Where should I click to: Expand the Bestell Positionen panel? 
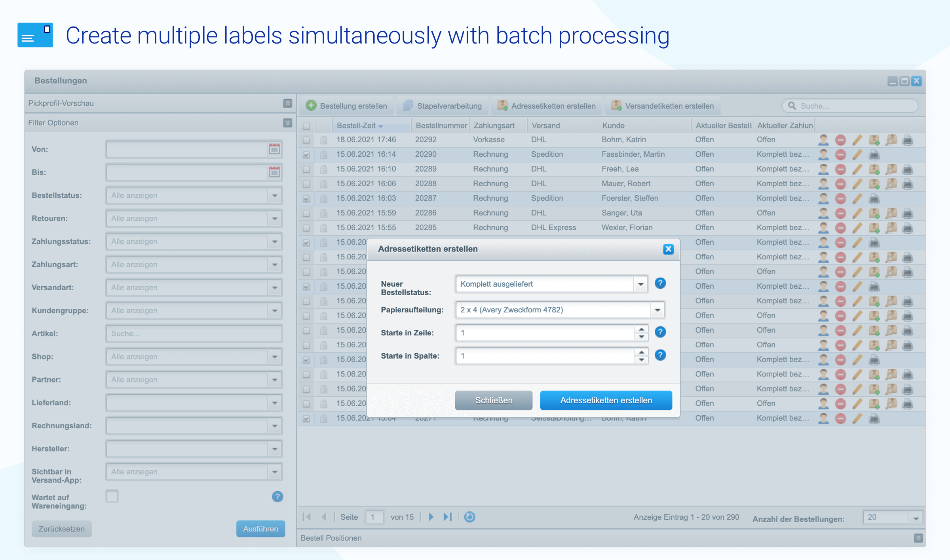(918, 538)
